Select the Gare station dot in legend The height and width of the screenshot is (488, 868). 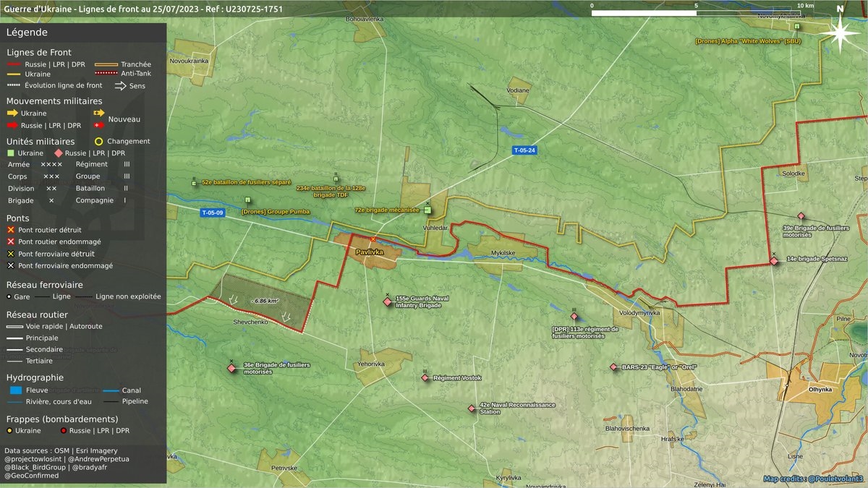click(9, 296)
